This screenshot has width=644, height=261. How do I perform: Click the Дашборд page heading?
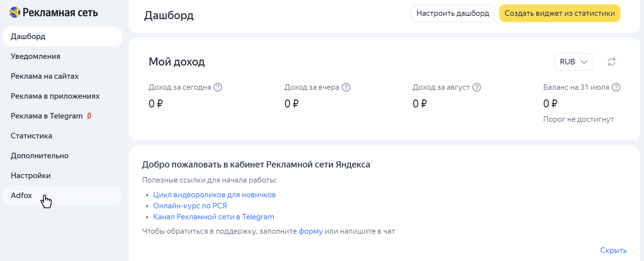tap(169, 15)
